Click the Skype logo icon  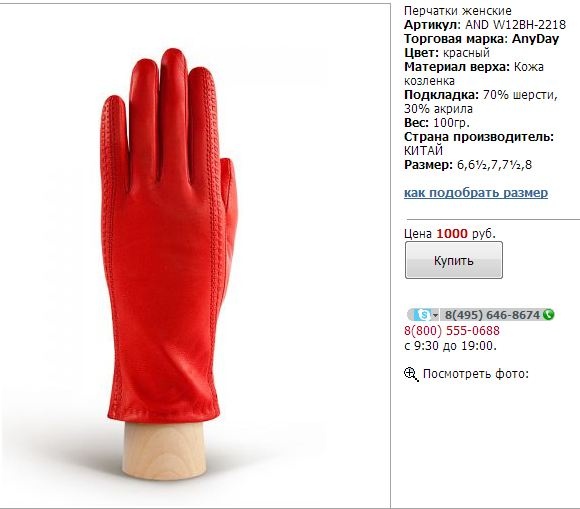coord(423,315)
